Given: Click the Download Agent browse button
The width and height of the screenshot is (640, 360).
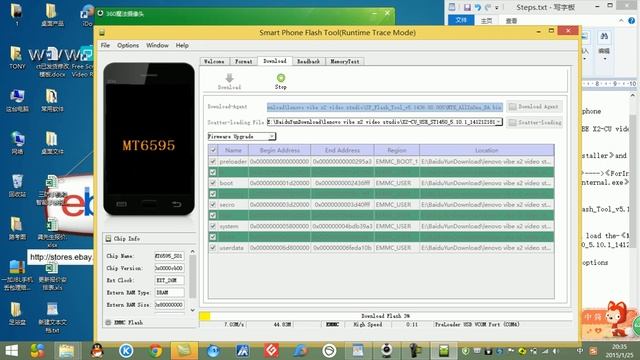Looking at the screenshot, I should click(534, 107).
